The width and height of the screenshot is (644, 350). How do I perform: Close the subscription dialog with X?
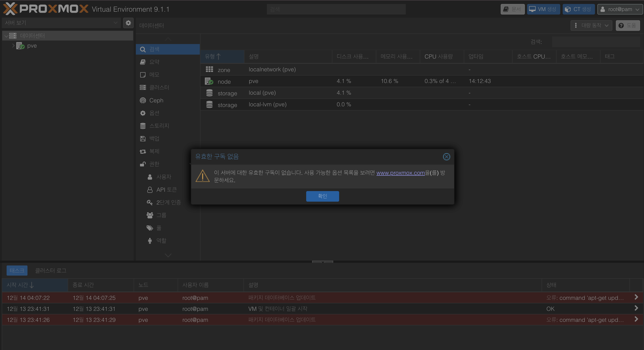[x=446, y=157]
